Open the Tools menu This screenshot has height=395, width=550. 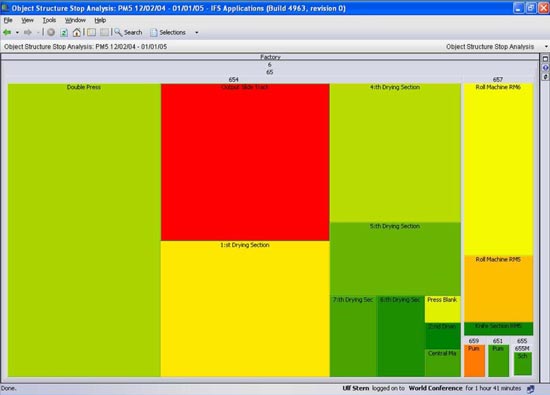pyautogui.click(x=49, y=20)
